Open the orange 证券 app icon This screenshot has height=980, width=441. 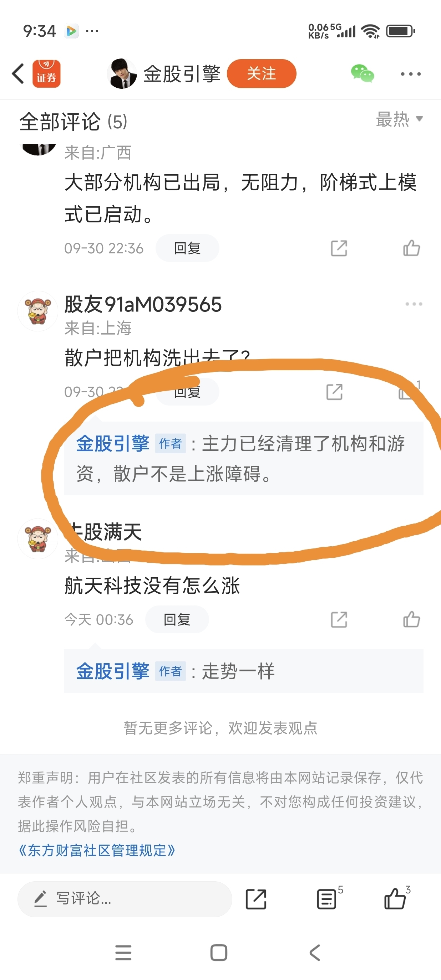point(46,73)
